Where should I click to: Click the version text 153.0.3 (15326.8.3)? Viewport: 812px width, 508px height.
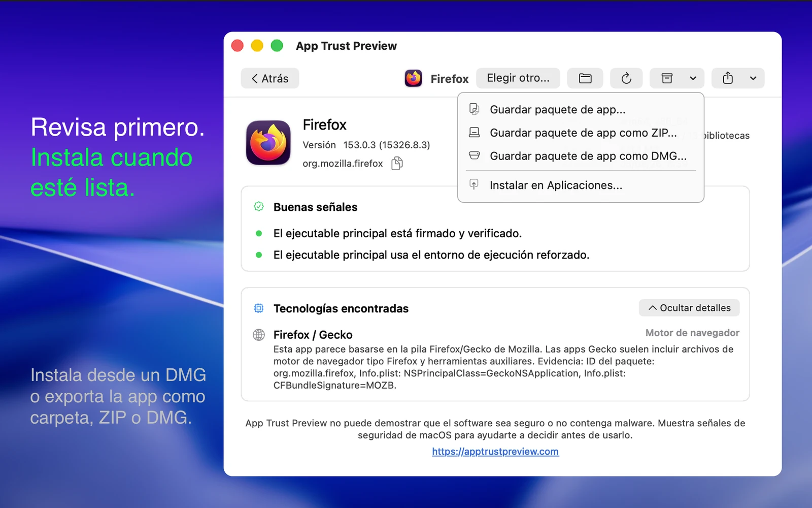[387, 145]
